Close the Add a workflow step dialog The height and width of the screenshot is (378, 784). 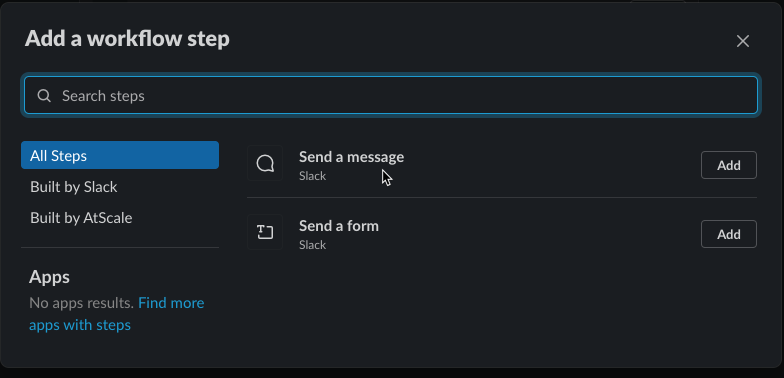click(742, 41)
